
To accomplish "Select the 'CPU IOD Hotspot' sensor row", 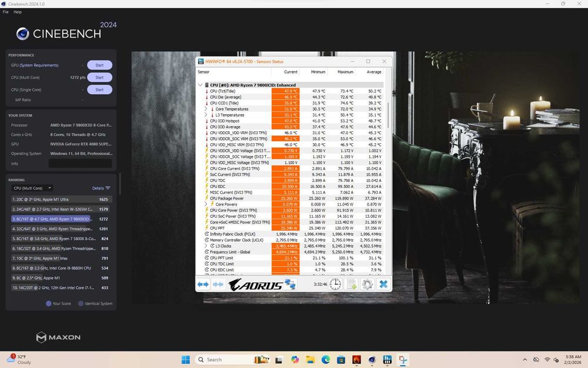I will (x=290, y=121).
